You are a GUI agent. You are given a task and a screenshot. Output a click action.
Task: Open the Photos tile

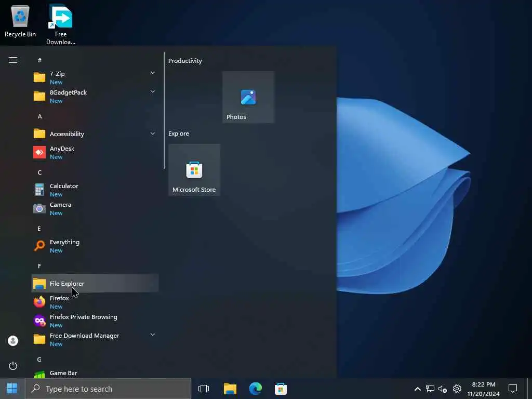pos(248,97)
